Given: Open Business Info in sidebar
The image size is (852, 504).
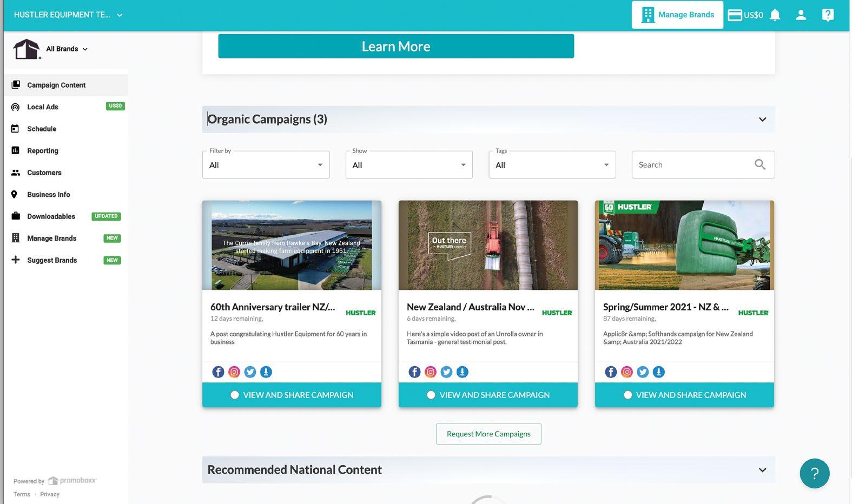Looking at the screenshot, I should click(x=66, y=195).
